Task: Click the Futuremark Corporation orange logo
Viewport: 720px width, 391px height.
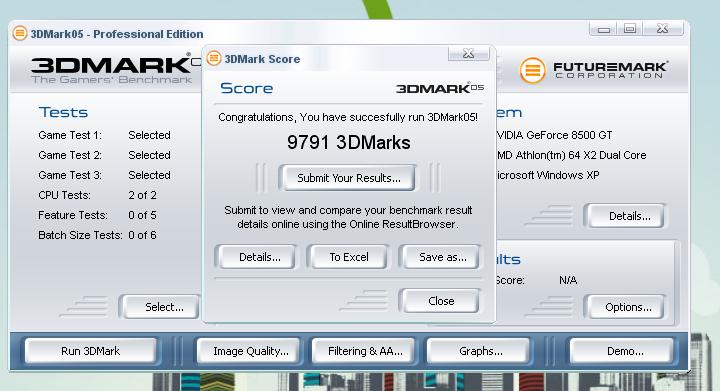Action: 532,70
